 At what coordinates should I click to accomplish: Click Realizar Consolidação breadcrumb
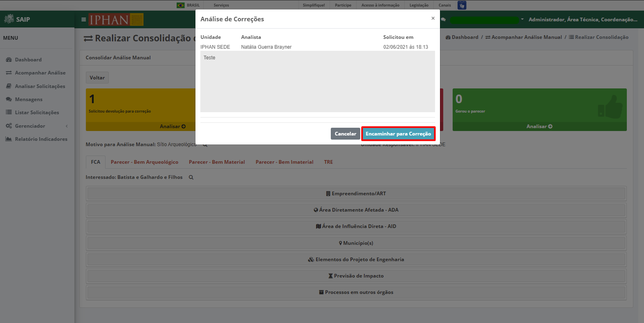pos(599,37)
